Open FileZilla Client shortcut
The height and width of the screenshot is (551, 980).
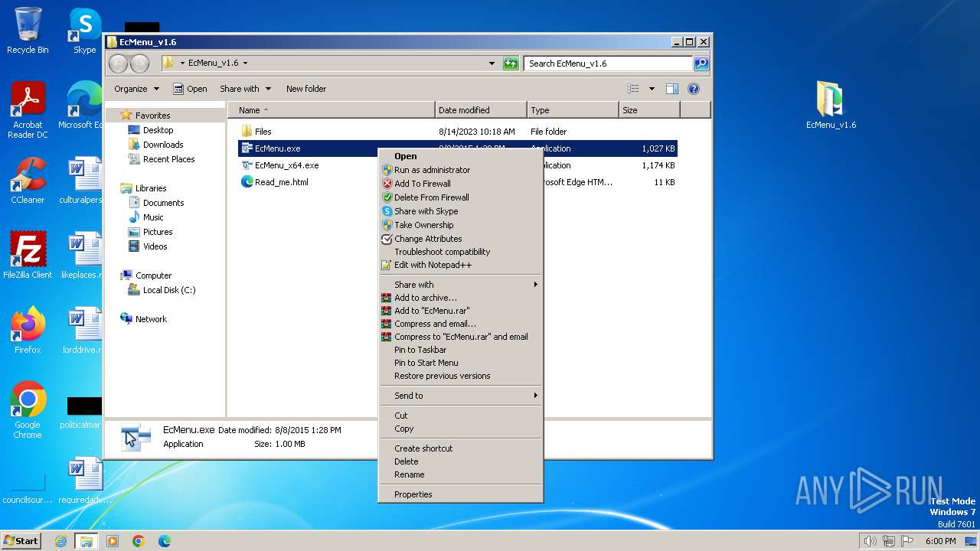tap(28, 256)
